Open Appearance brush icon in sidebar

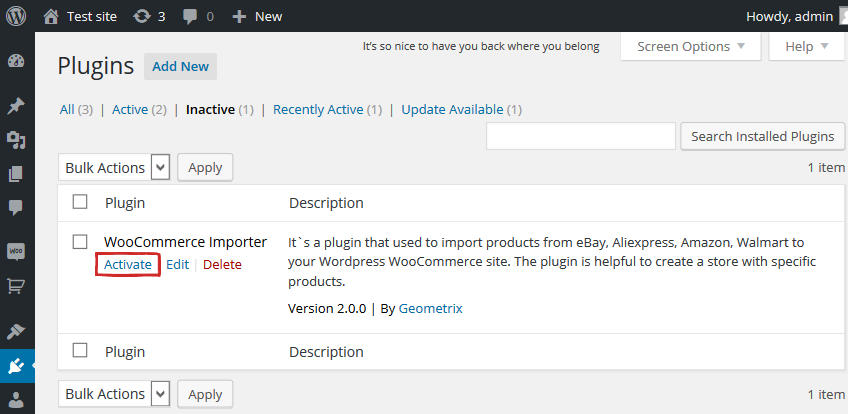pyautogui.click(x=16, y=331)
